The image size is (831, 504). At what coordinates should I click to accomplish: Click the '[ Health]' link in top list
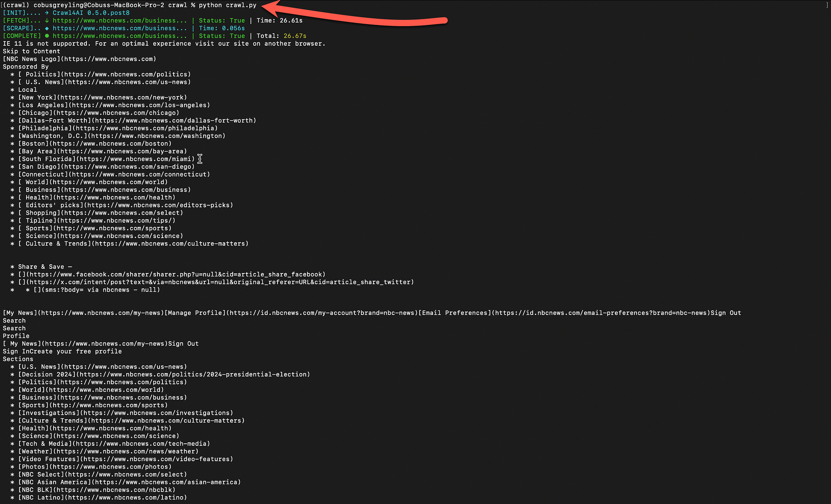tap(97, 197)
